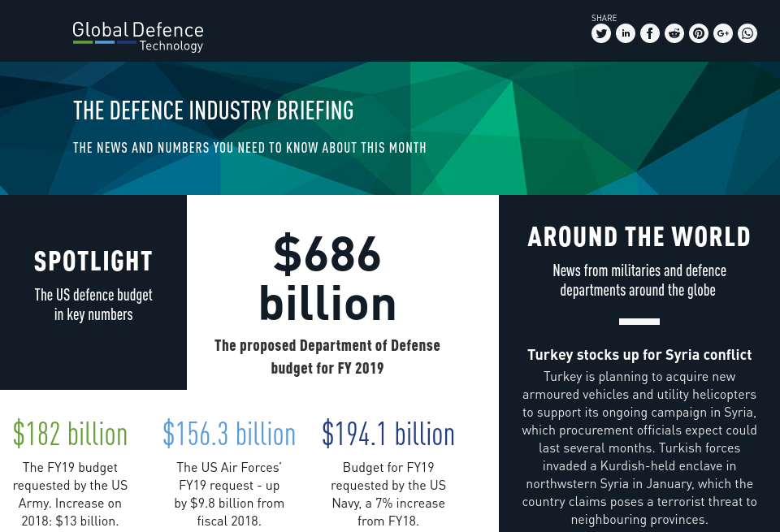
Task: Select the $686 billion statistic
Action: [327, 278]
